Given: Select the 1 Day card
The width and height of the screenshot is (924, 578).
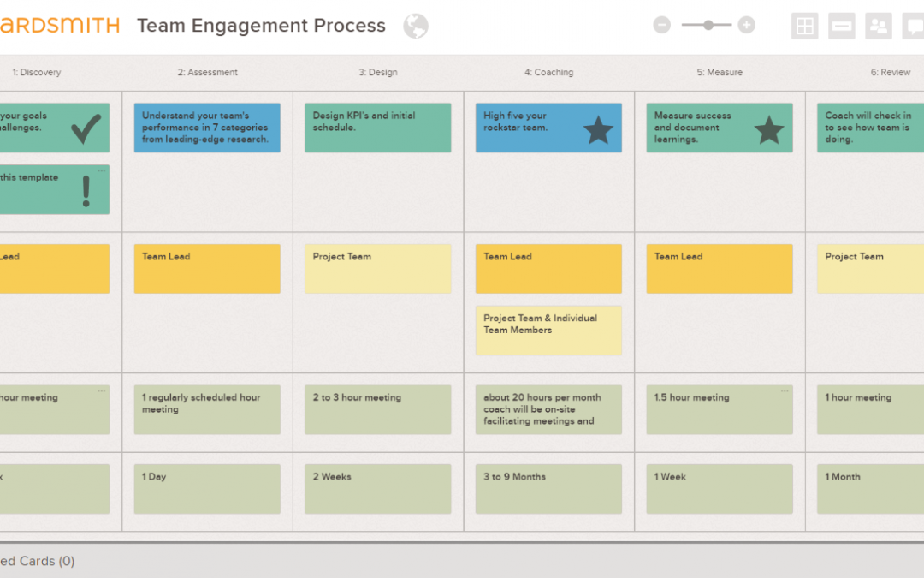Looking at the screenshot, I should (207, 489).
